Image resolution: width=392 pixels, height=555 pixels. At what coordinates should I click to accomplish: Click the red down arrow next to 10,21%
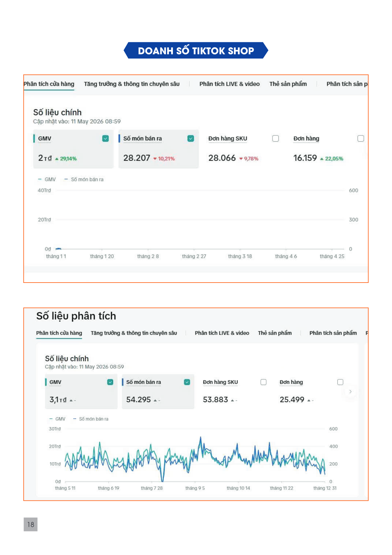(x=155, y=159)
